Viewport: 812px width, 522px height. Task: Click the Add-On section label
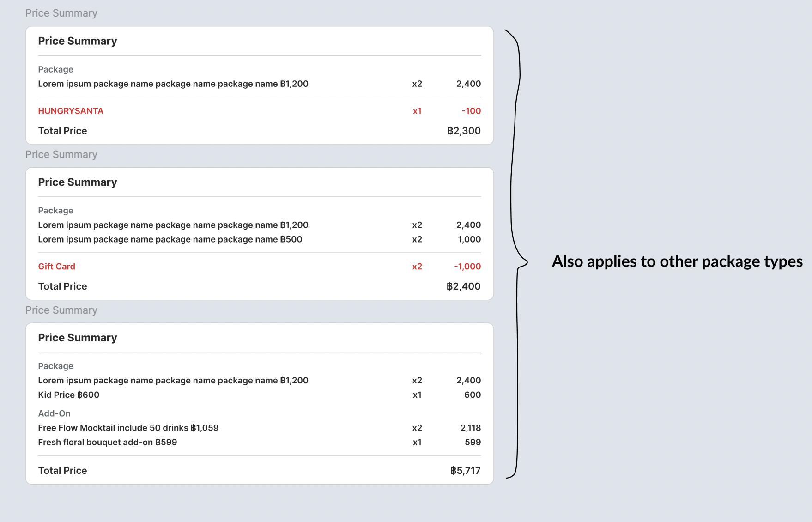(x=54, y=413)
